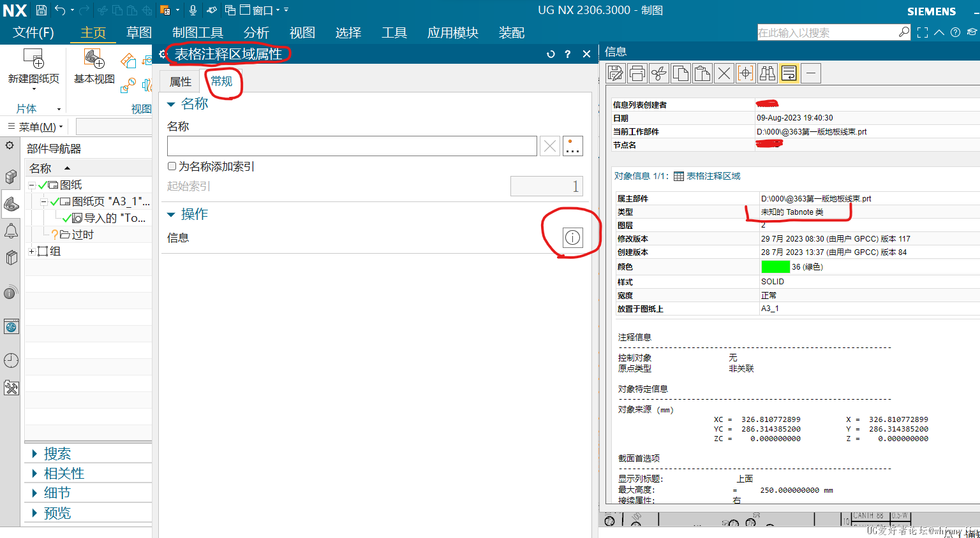Toggle full screen mode icon
This screenshot has width=980, height=538.
tap(923, 33)
